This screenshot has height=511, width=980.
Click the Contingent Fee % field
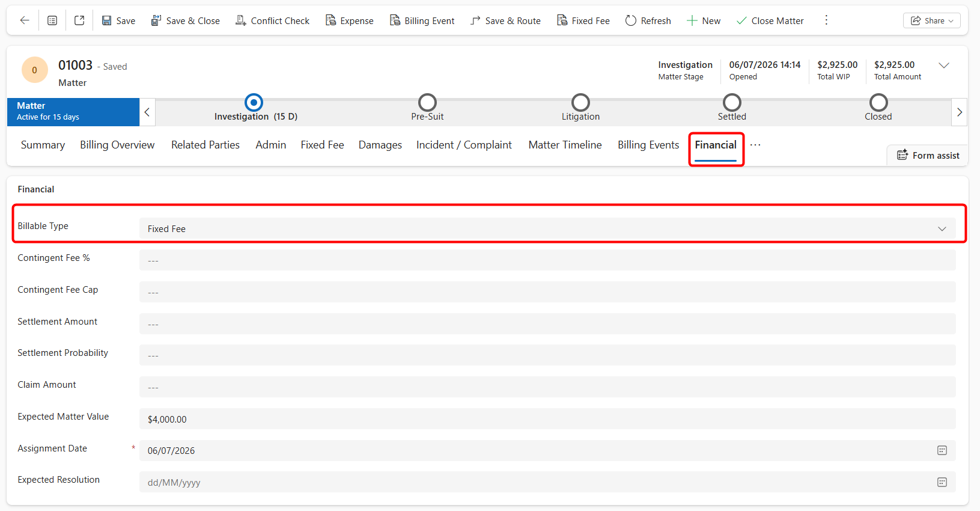coord(547,260)
